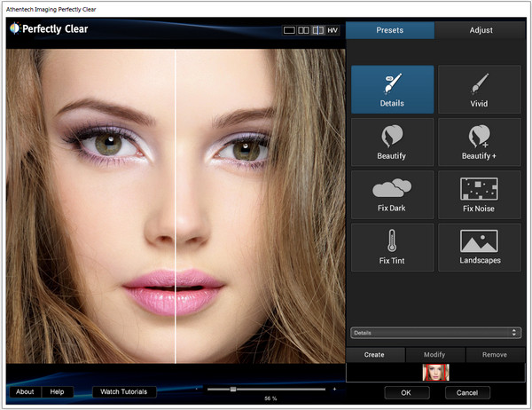Apply the Vivid preset
The height and width of the screenshot is (410, 532).
point(480,89)
